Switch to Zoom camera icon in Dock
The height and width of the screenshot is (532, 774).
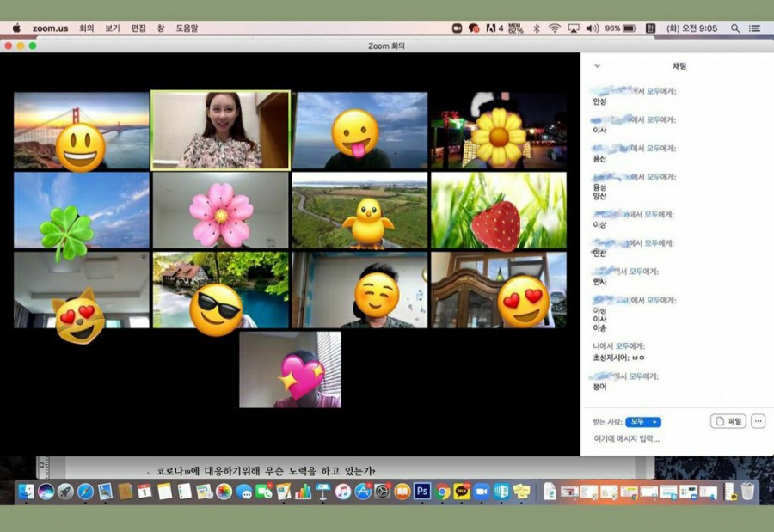point(482,492)
